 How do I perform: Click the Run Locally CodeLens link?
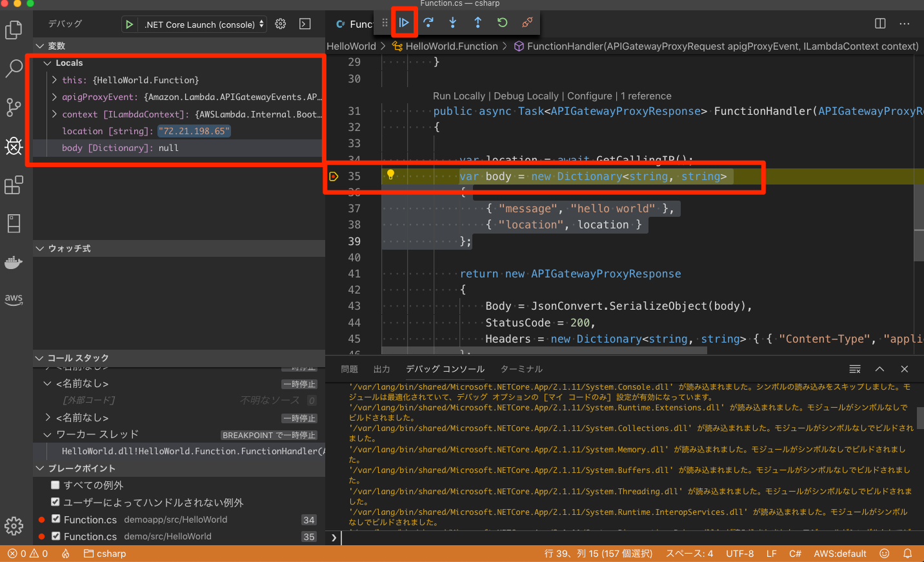point(459,95)
